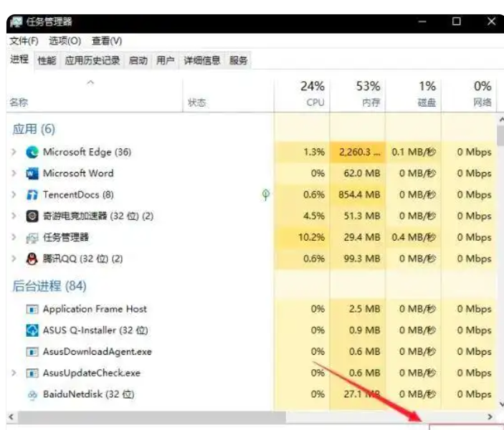Switch to the 详细信息 tab
This screenshot has width=504, height=430.
click(202, 60)
